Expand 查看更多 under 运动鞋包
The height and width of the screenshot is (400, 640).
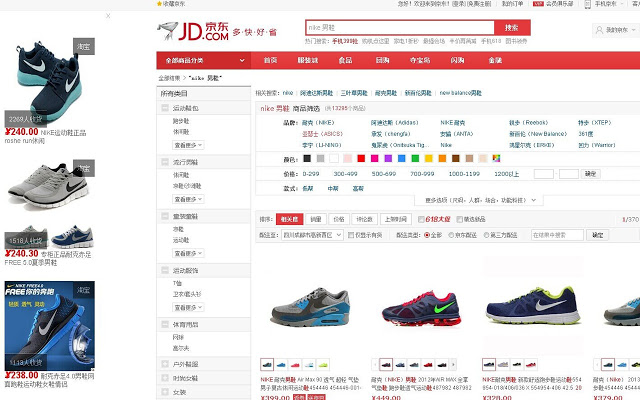point(188,145)
